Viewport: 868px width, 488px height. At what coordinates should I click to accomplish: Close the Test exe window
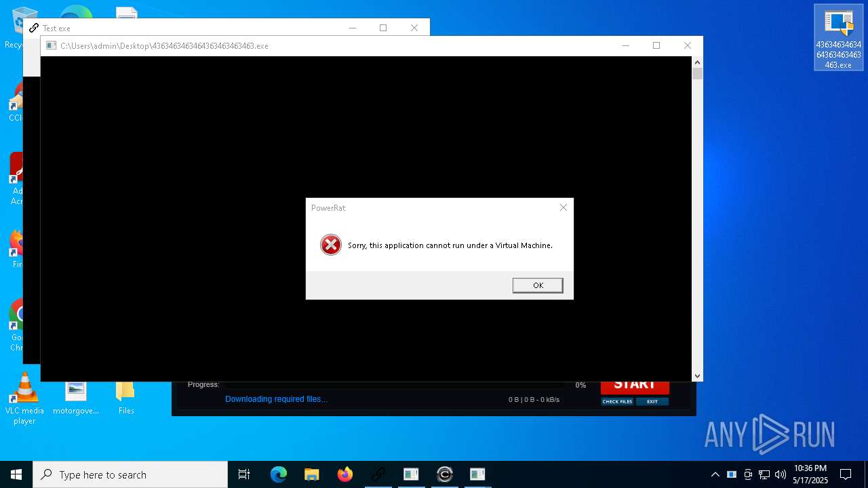pyautogui.click(x=414, y=28)
